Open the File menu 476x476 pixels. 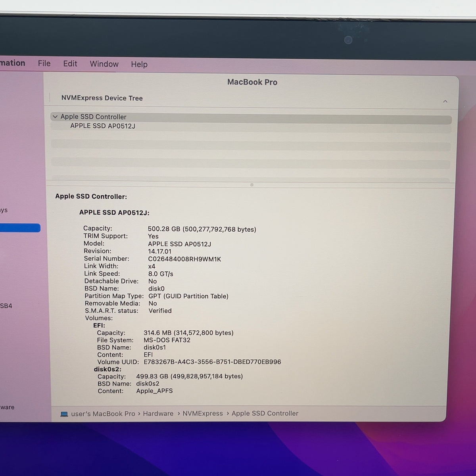click(44, 63)
